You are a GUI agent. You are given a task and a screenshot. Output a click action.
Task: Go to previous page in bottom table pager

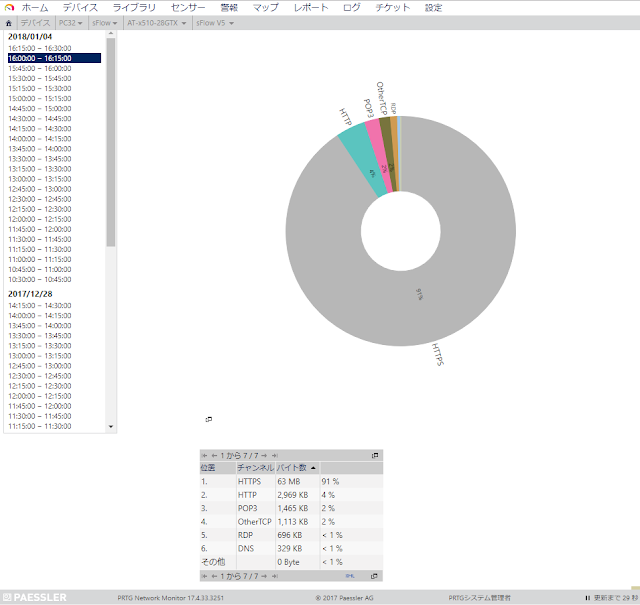tap(214, 576)
